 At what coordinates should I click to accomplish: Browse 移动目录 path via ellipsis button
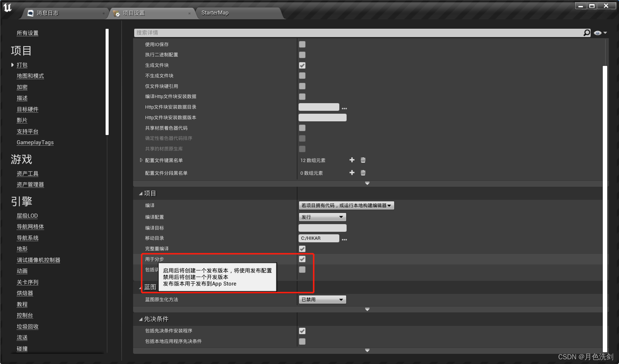344,239
